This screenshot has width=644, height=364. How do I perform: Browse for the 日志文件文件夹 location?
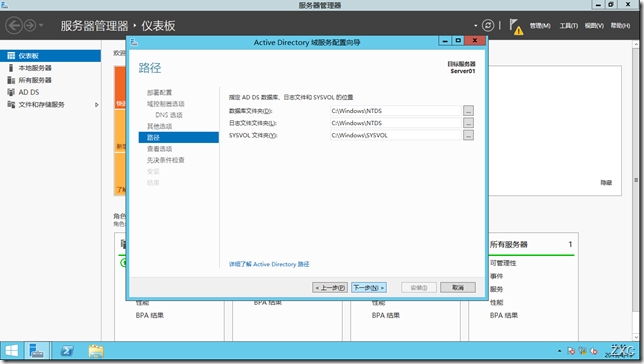[468, 123]
